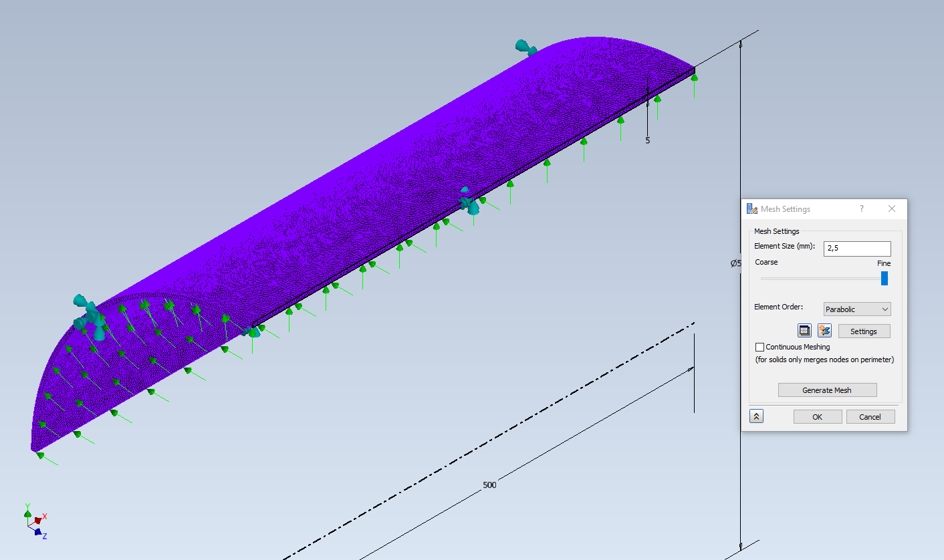Enable Continuous Meshing
The image size is (944, 560).
759,347
